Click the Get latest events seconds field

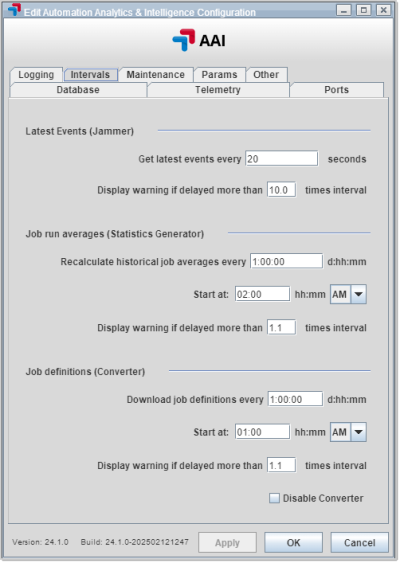pos(282,159)
